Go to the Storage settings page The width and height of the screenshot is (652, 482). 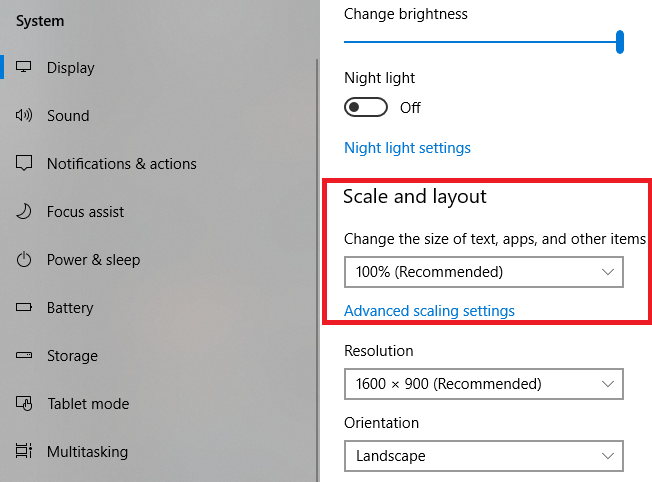[72, 356]
